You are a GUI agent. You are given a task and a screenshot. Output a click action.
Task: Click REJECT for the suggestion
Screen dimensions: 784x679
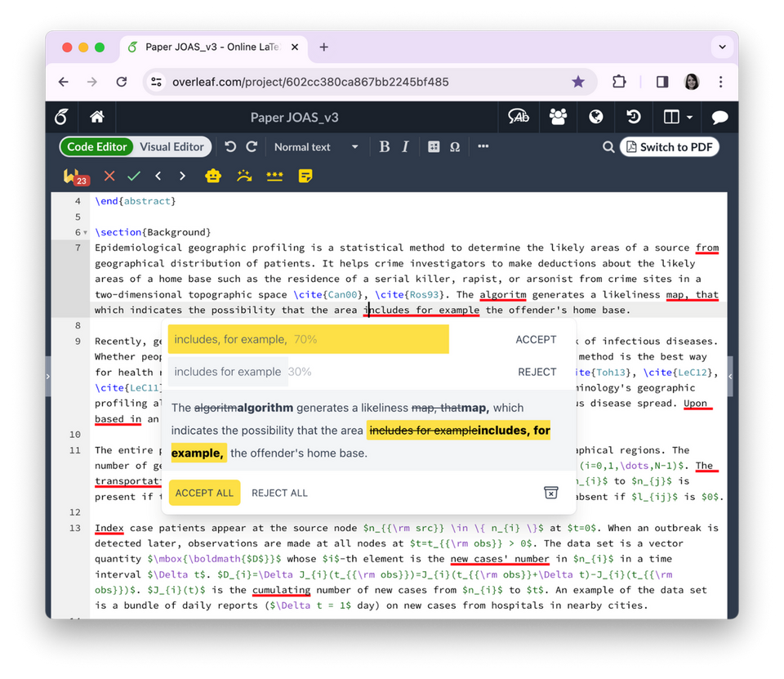click(x=537, y=372)
